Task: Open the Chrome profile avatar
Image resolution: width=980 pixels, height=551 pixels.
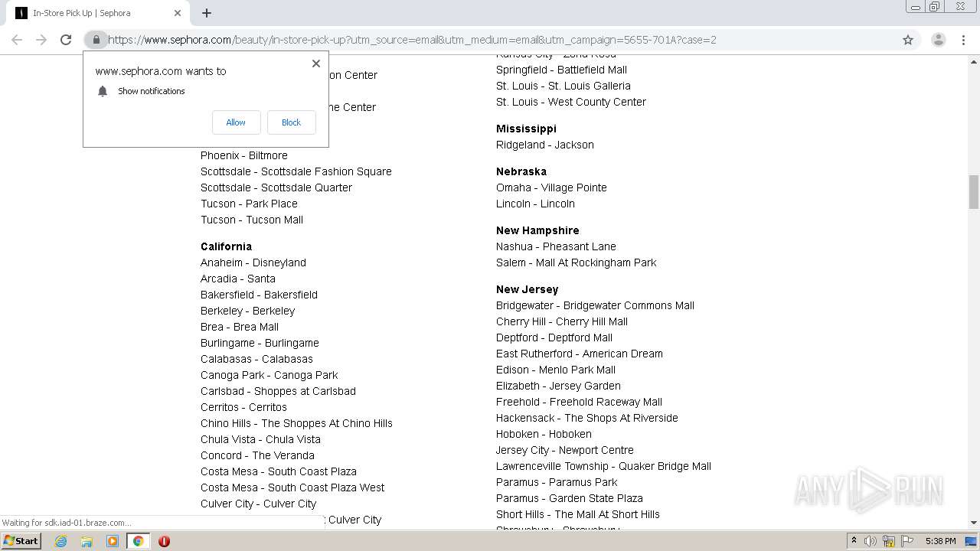Action: point(938,40)
